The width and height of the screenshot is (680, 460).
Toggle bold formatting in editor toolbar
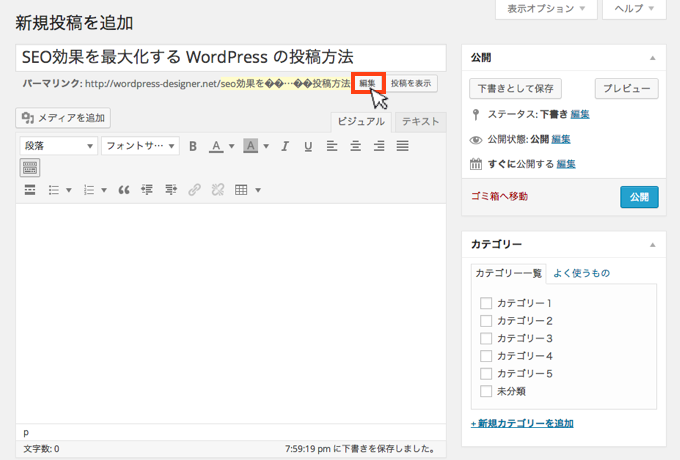click(193, 146)
